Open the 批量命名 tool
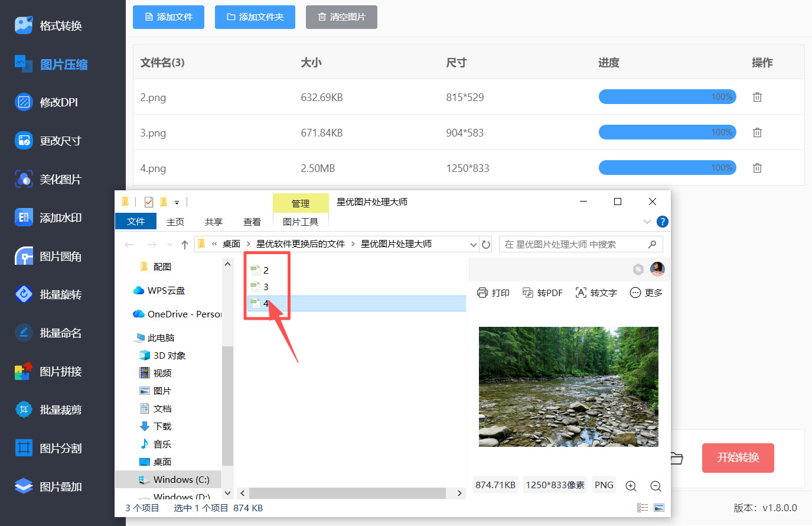 [x=48, y=333]
